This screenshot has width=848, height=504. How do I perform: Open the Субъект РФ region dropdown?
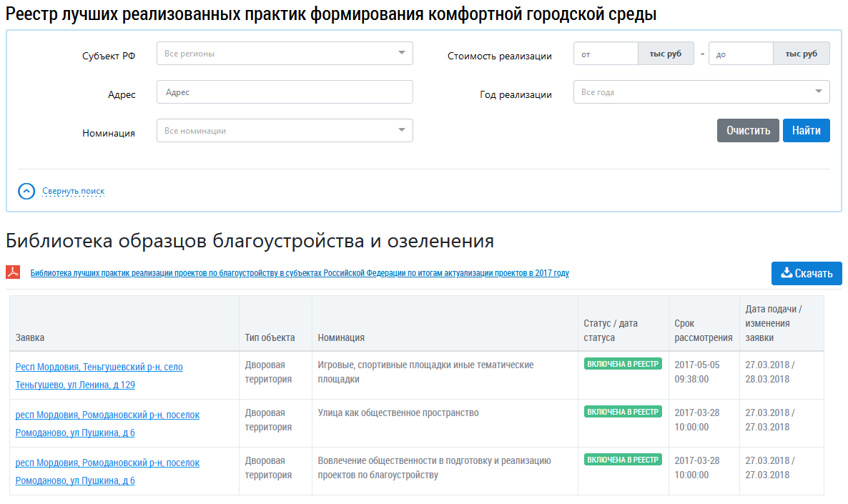[285, 54]
